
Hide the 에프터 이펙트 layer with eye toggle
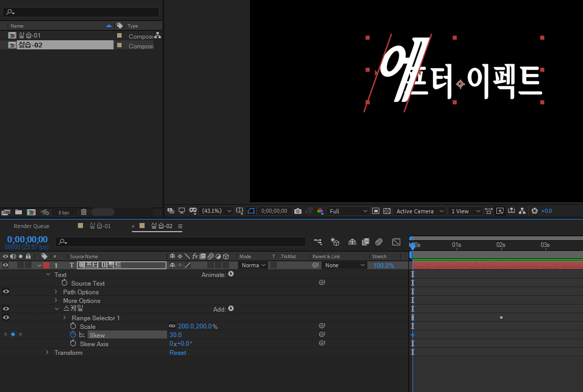tap(6, 265)
